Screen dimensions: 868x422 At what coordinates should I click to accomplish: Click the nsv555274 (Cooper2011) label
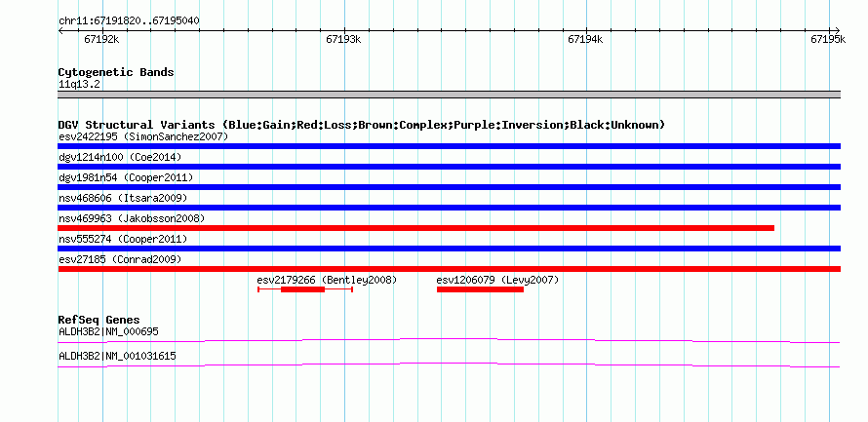(123, 239)
